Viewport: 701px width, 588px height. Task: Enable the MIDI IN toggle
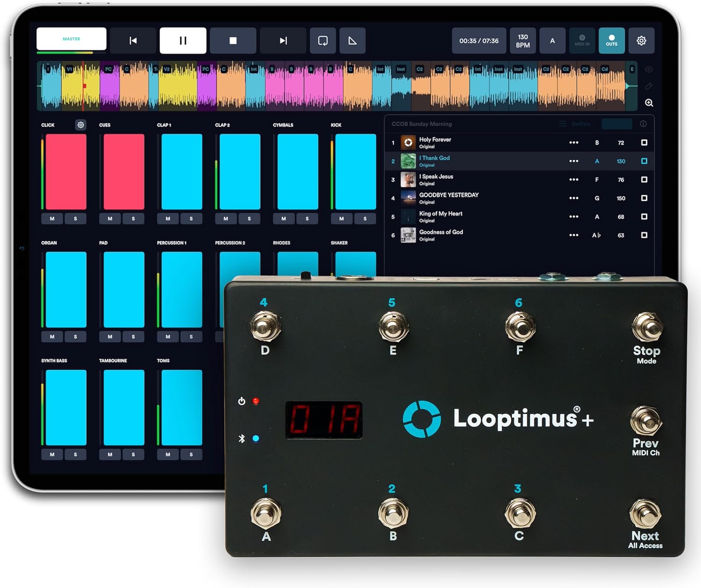pyautogui.click(x=582, y=41)
